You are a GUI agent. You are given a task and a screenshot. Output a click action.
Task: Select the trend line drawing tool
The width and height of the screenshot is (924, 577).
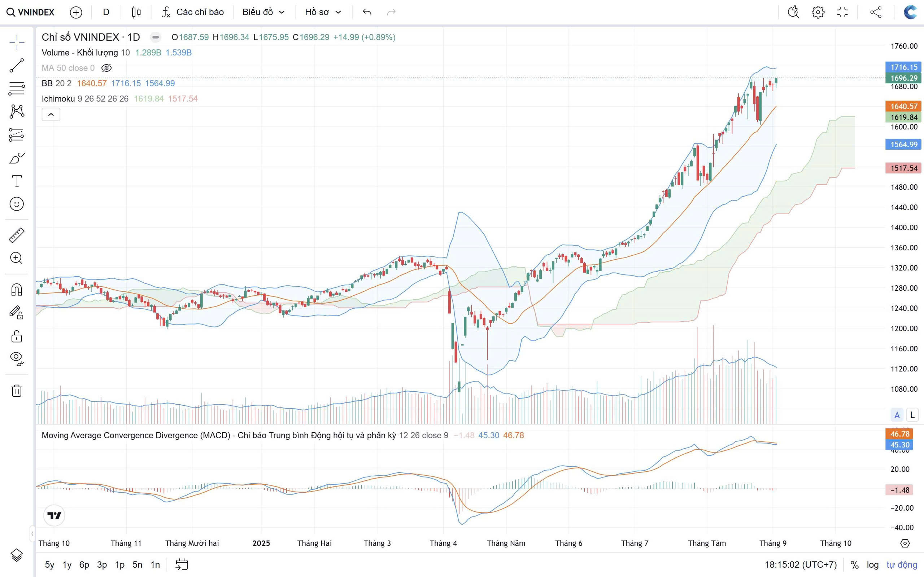(17, 65)
